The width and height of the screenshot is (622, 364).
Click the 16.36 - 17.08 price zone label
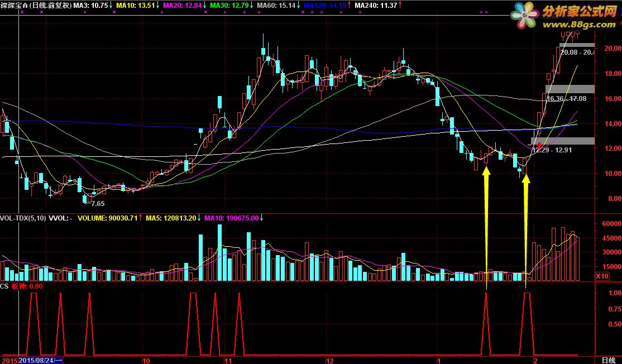[567, 99]
